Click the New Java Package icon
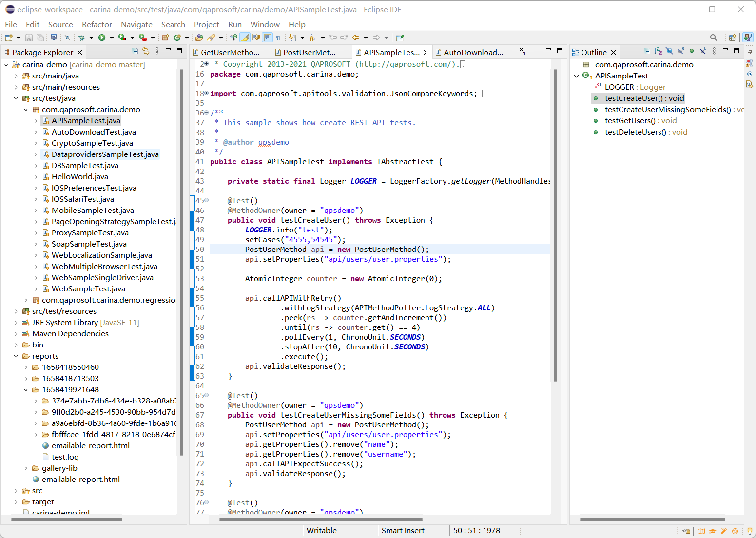The image size is (756, 538). pos(165,38)
